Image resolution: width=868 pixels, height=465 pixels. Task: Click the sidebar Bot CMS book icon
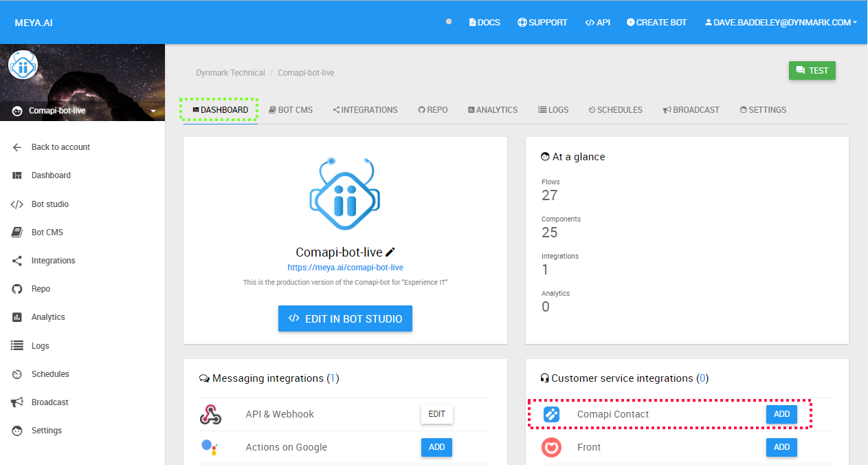tap(17, 232)
